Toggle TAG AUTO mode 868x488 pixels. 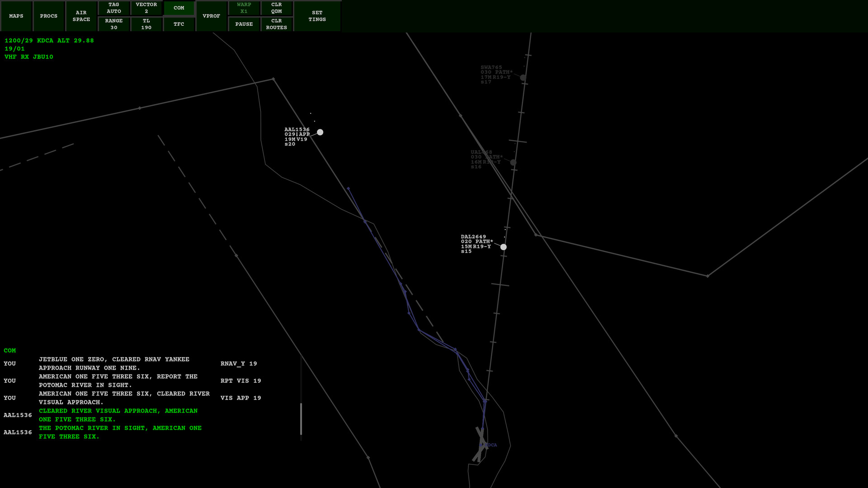[114, 8]
